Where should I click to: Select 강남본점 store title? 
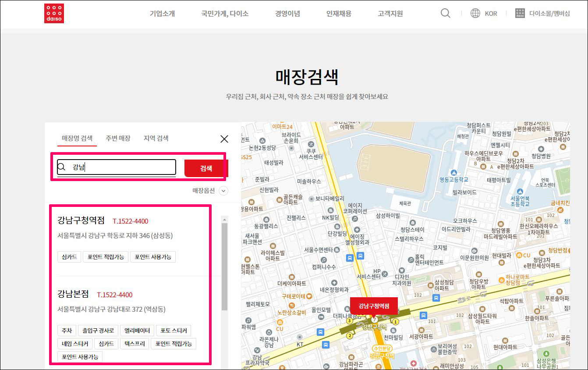coord(73,294)
